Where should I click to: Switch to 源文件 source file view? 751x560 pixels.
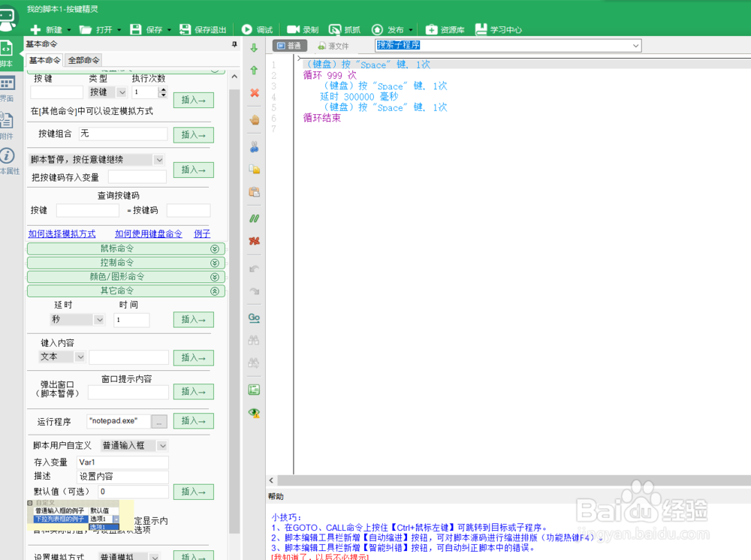(x=333, y=45)
